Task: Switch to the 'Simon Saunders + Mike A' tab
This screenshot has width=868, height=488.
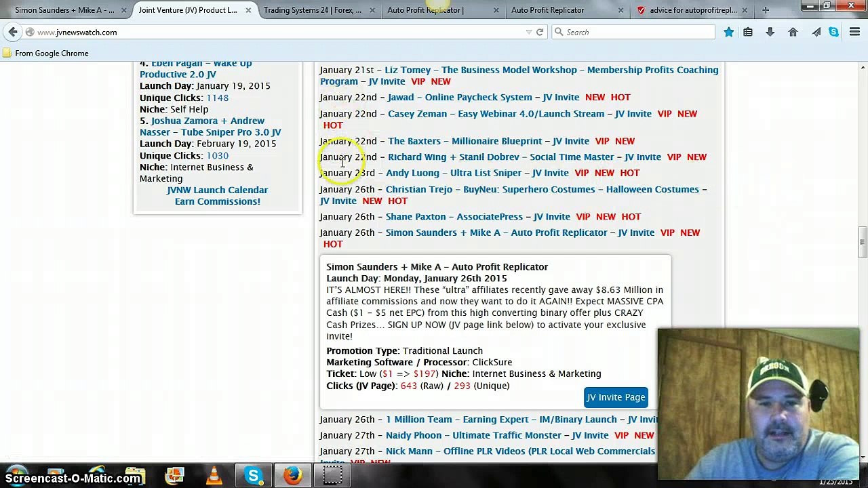Action: (x=64, y=10)
